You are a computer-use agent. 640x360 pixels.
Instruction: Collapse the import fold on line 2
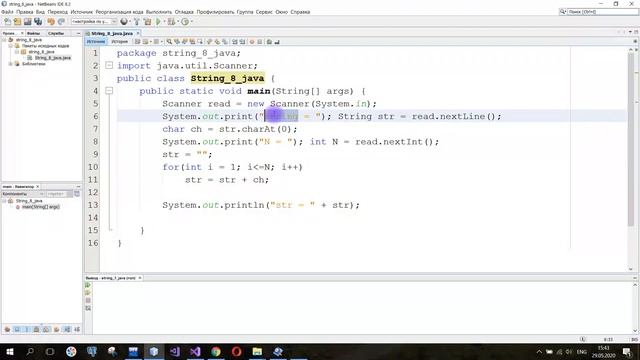pyautogui.click(x=109, y=65)
